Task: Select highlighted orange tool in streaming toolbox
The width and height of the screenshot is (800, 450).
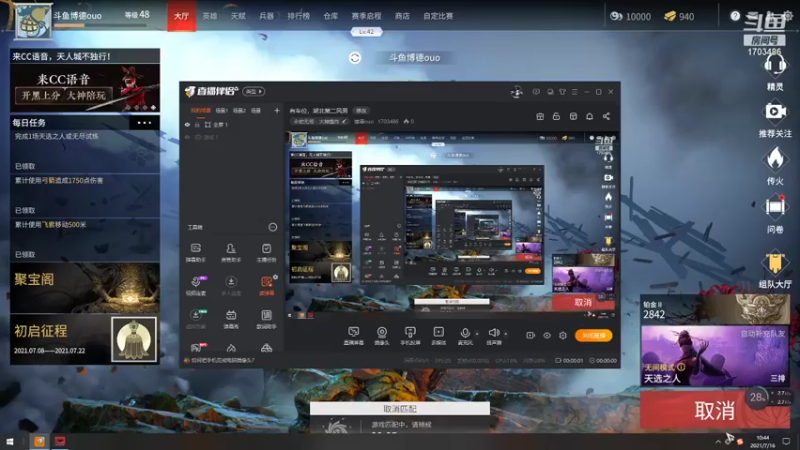Action: coord(266,285)
